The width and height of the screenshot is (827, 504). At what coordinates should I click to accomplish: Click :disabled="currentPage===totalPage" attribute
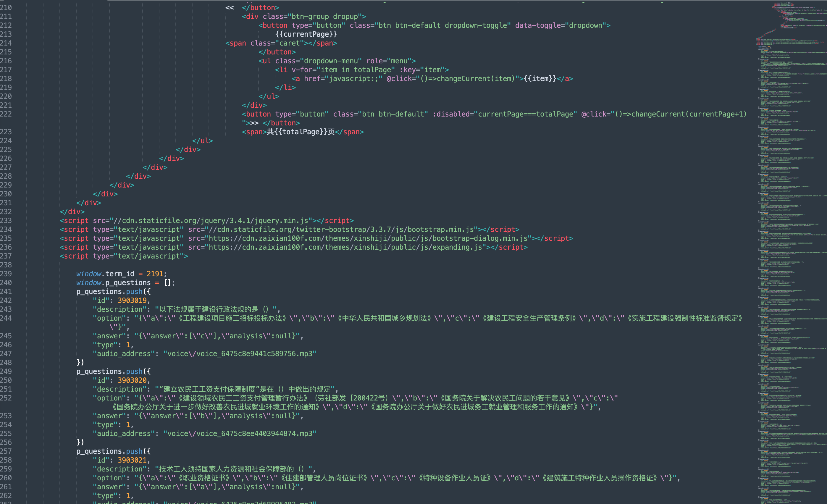coord(505,114)
